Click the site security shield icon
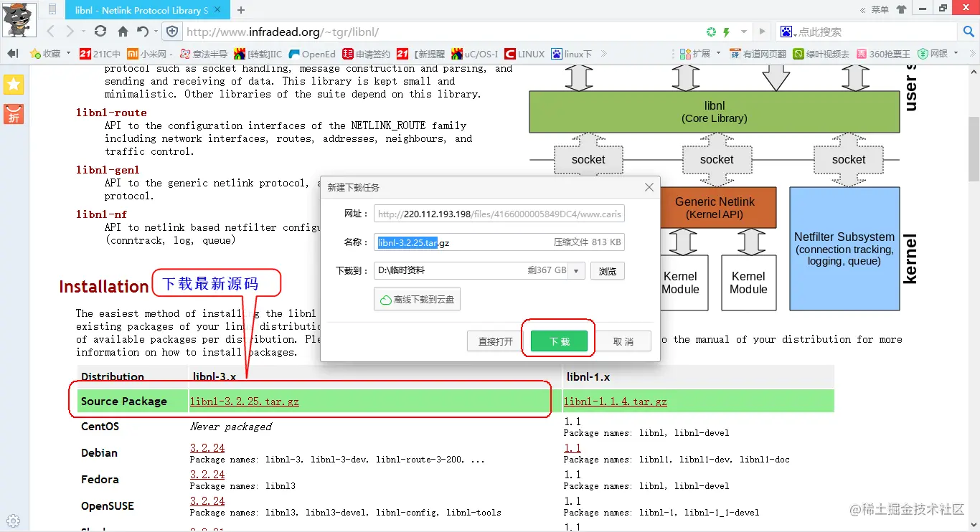The image size is (980, 532). pyautogui.click(x=172, y=32)
